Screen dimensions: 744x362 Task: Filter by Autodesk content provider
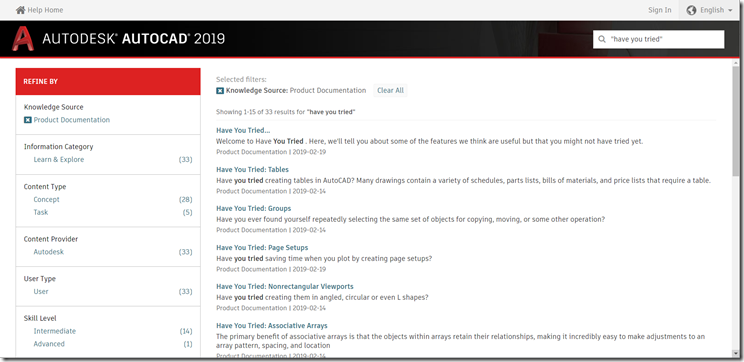(x=48, y=252)
